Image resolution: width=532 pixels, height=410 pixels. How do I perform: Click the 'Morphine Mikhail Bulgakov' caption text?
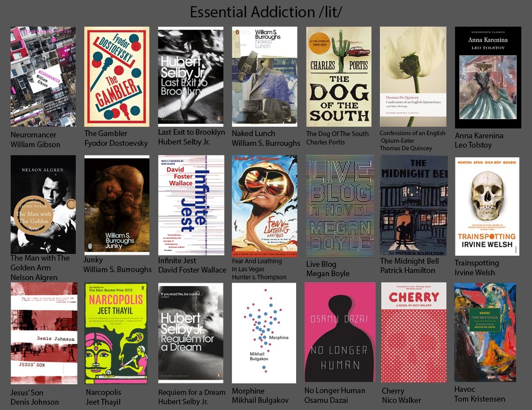260,395
